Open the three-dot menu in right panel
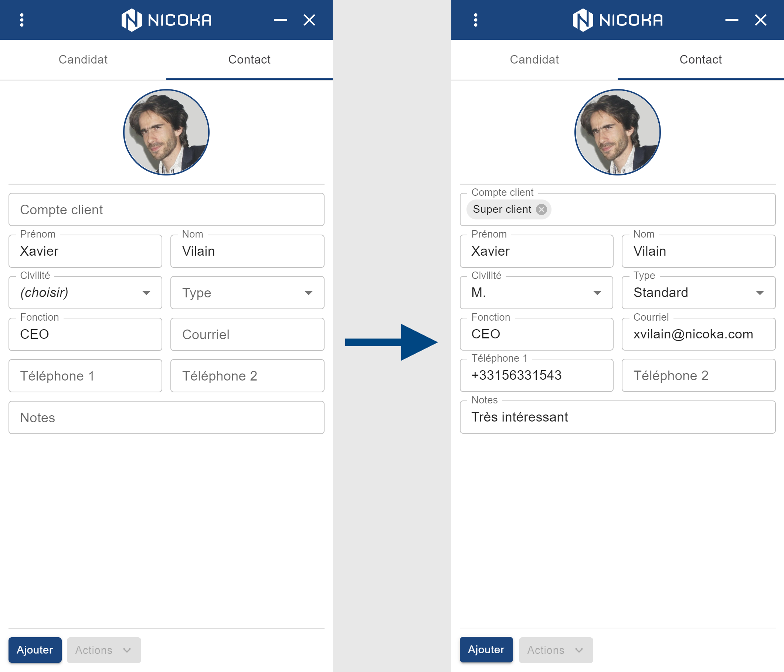The height and width of the screenshot is (672, 784). point(476,20)
